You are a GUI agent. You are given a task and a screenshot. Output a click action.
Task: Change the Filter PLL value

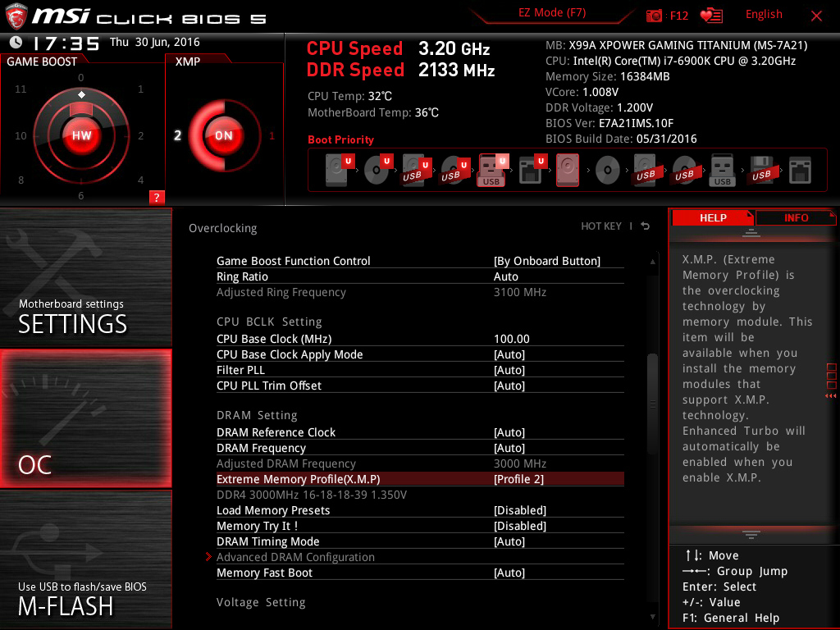(509, 370)
